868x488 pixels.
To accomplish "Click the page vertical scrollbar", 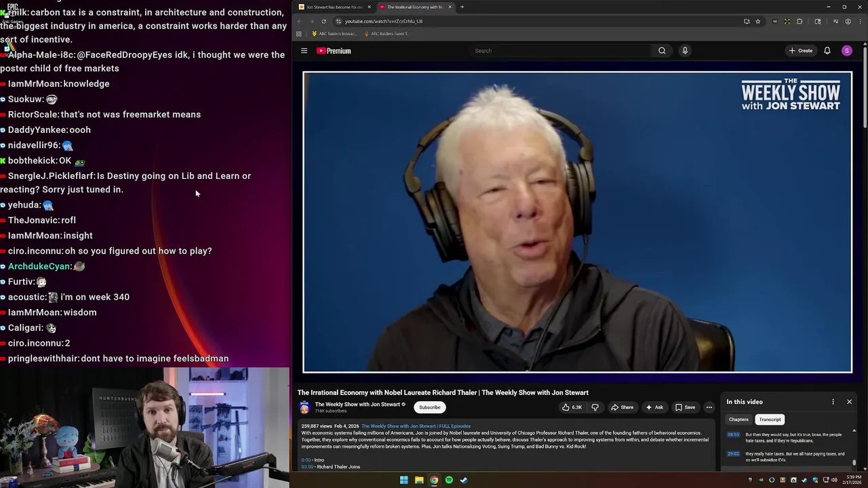I will tap(865, 88).
